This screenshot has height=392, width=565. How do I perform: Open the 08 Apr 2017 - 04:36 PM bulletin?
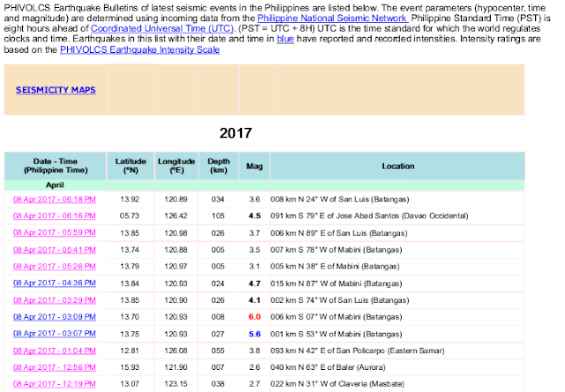[55, 283]
